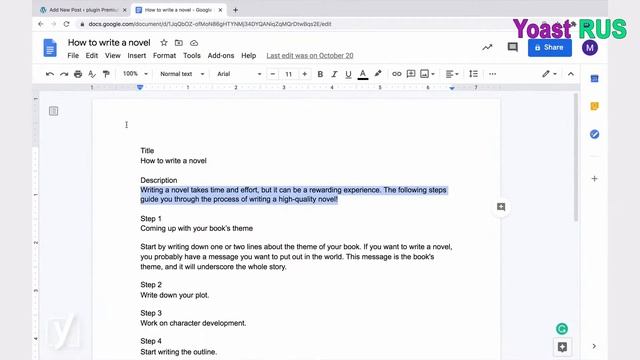Open the highlight color pen tool
Image resolution: width=640 pixels, height=360 pixels.
[x=378, y=74]
